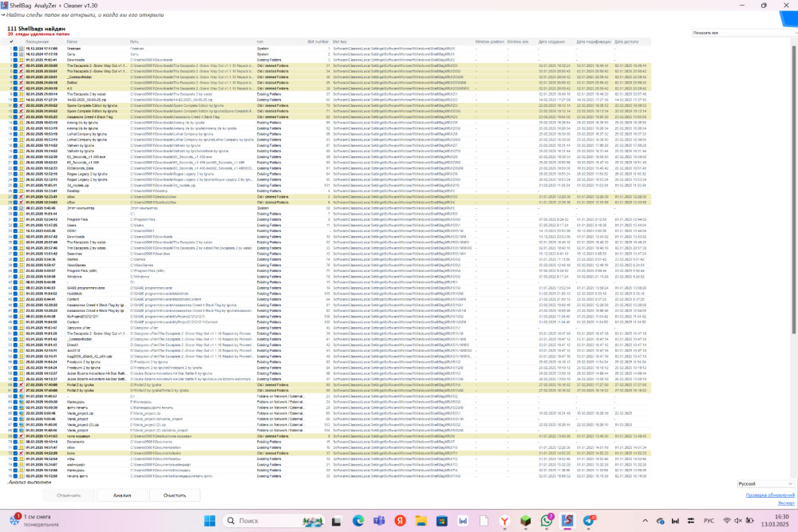Click the '111 Shellbags найден' heading

point(36,29)
